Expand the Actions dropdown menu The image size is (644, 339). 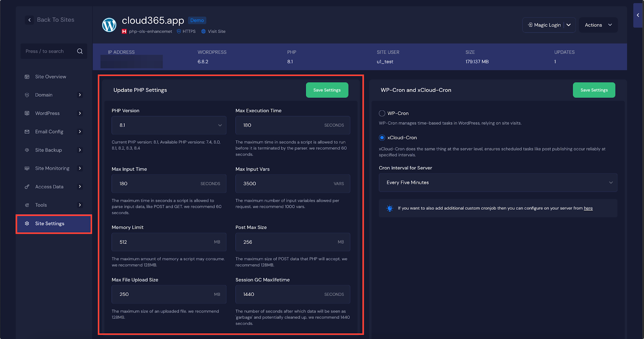(598, 25)
